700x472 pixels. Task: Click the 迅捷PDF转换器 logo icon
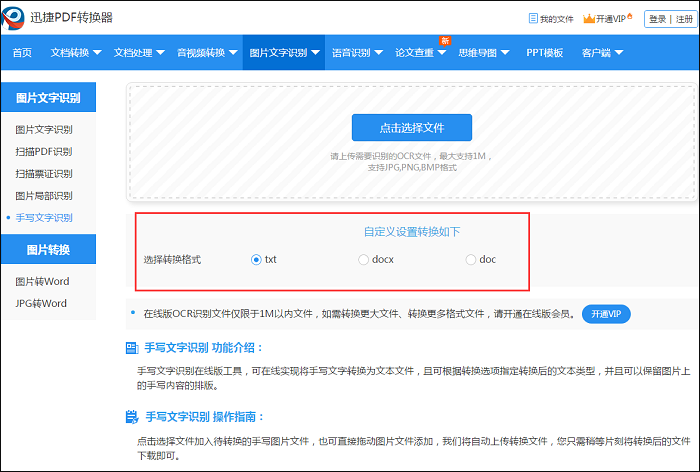(x=13, y=18)
